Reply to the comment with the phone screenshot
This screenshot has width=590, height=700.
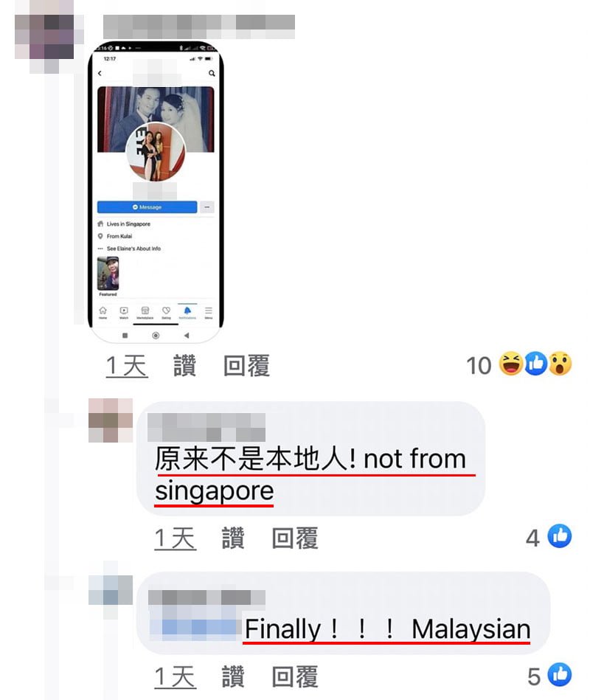coord(246,366)
